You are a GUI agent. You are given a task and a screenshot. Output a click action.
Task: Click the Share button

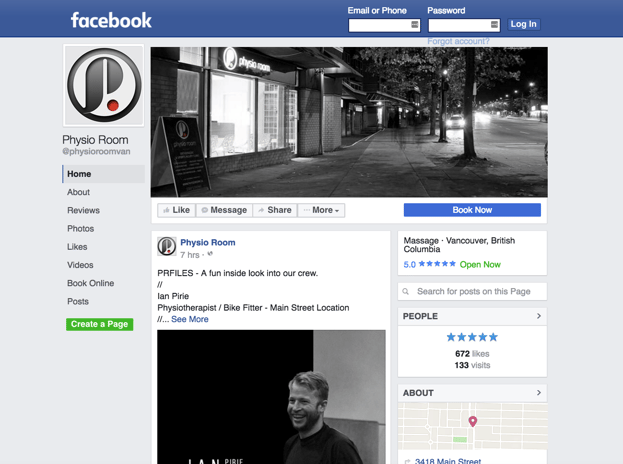pyautogui.click(x=275, y=210)
